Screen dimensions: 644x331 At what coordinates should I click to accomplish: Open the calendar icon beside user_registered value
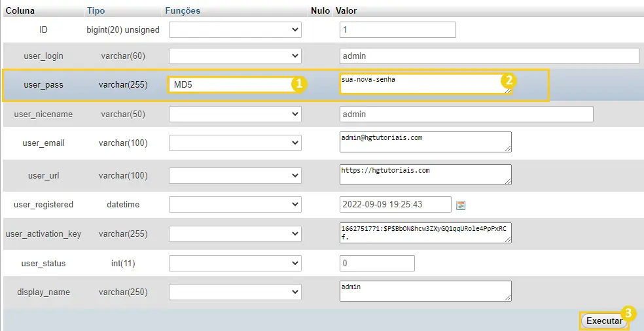coord(461,205)
